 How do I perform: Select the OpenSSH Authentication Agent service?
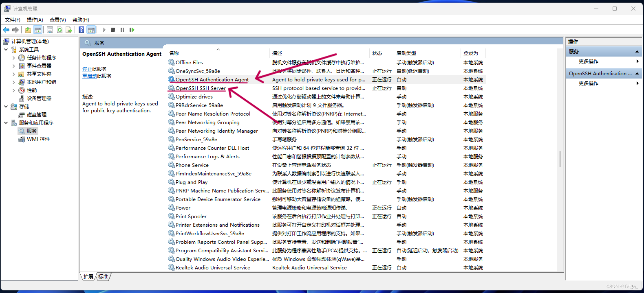click(212, 80)
